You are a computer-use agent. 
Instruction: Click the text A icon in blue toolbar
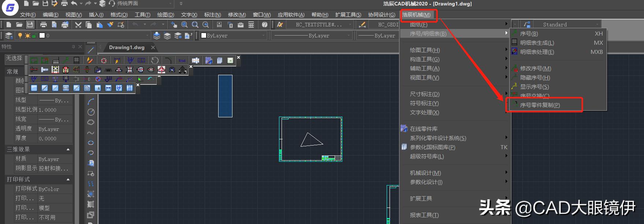coord(98,88)
